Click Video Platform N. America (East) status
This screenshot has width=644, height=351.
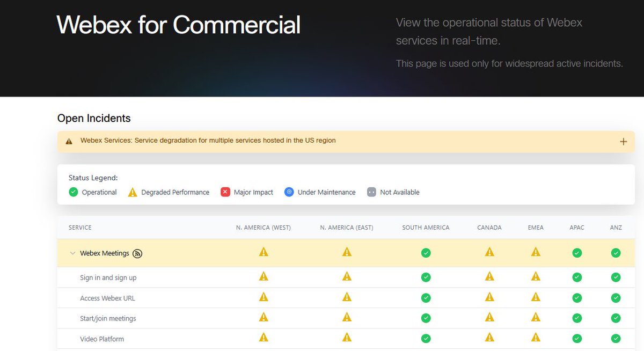[x=347, y=338]
